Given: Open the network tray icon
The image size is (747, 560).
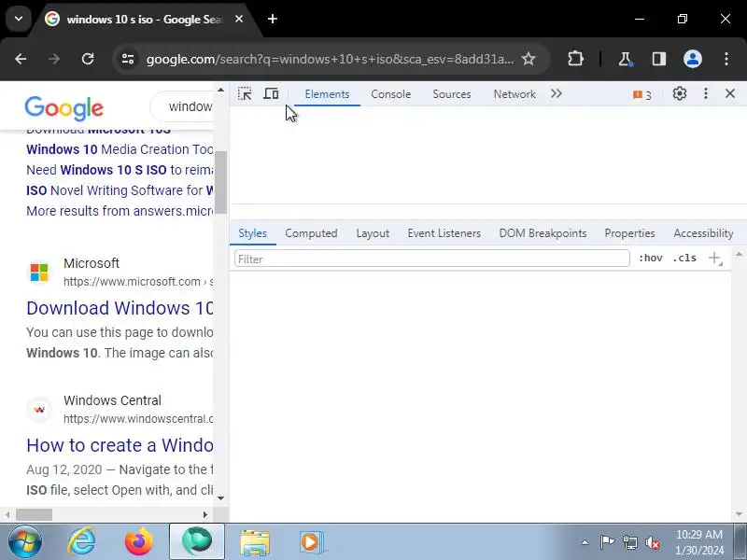Looking at the screenshot, I should [x=629, y=542].
